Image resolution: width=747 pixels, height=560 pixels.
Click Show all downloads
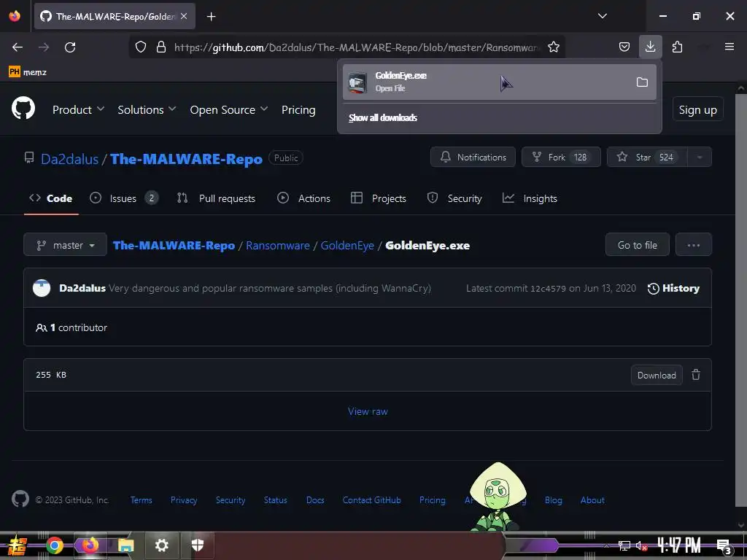(382, 117)
